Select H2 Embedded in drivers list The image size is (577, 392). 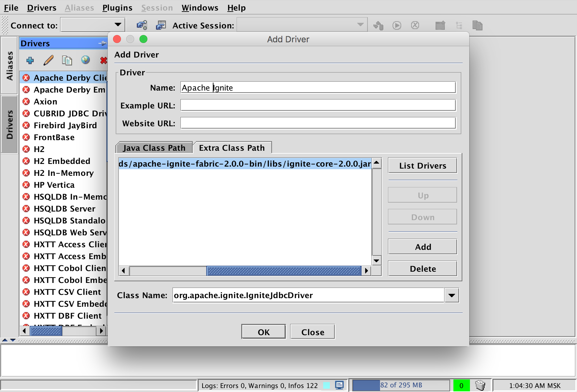[x=63, y=161]
